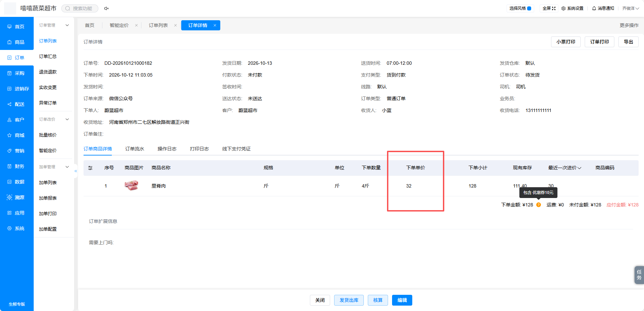Switch to the 线下支付凭证 tab
The image size is (644, 311).
click(236, 149)
